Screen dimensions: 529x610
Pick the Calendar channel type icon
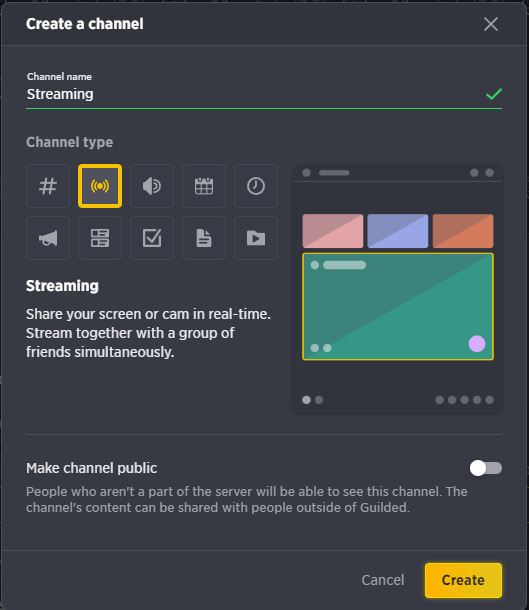pyautogui.click(x=204, y=186)
